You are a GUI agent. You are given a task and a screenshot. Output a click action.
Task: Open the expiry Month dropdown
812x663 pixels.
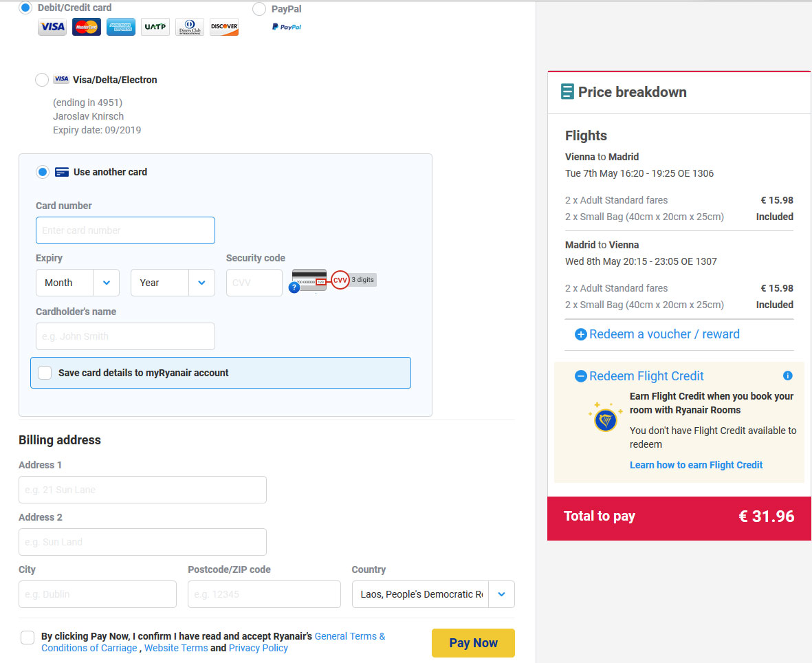tap(78, 283)
